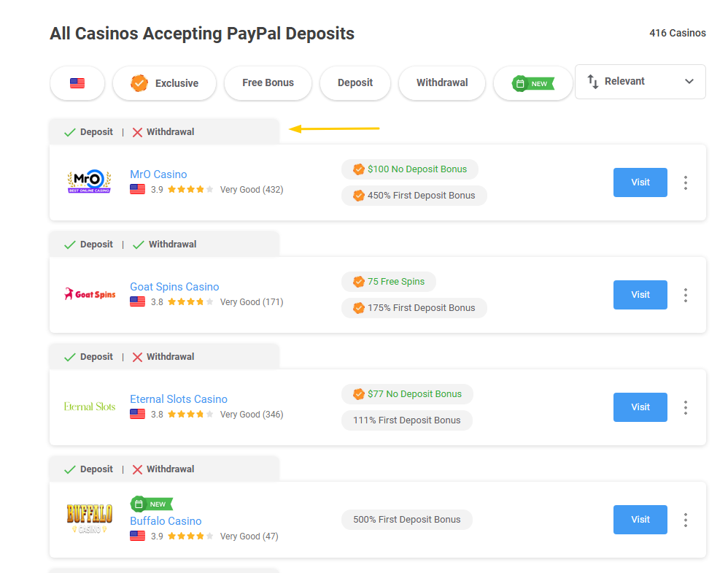Image resolution: width=728 pixels, height=573 pixels.
Task: Expand the three-dot options for Goat Spins
Action: pyautogui.click(x=686, y=295)
